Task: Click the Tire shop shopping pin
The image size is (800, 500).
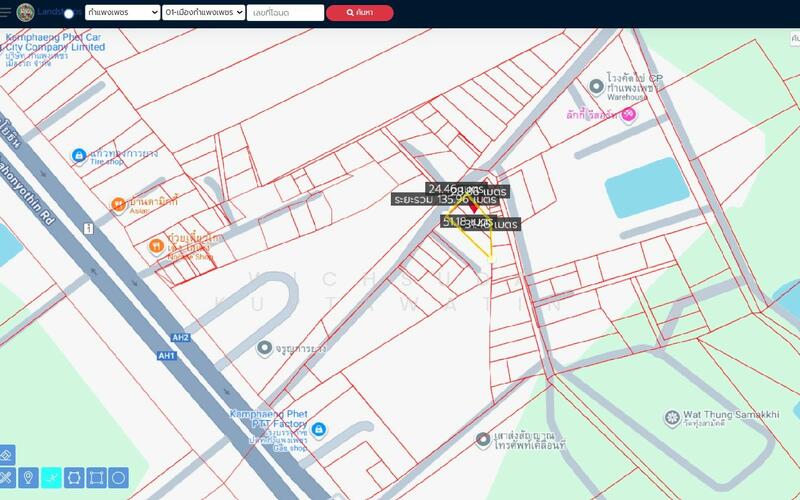Action: [79, 155]
